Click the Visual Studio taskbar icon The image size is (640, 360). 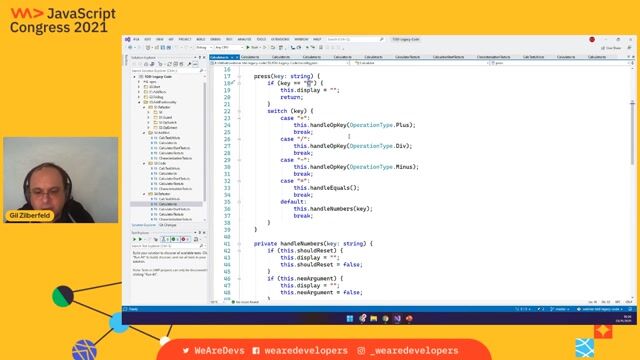point(397,319)
